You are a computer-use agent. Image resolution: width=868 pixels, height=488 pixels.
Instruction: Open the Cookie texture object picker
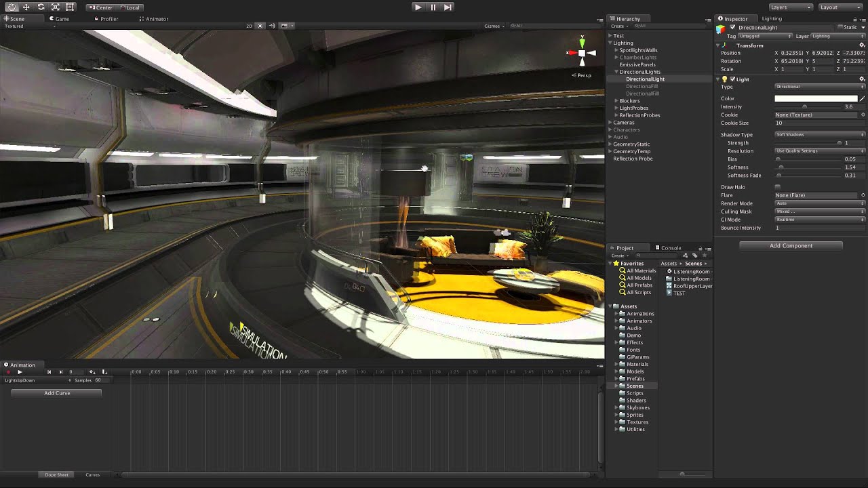[863, 115]
